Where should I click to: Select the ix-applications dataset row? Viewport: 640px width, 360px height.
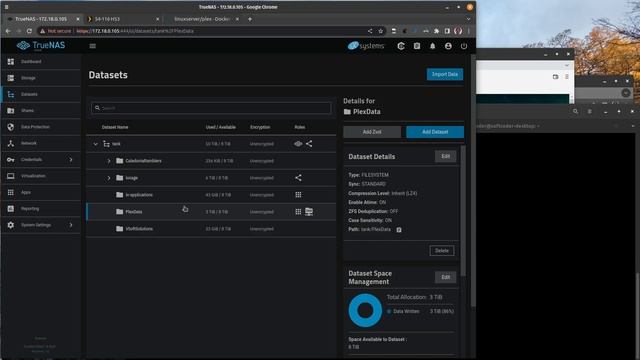211,195
